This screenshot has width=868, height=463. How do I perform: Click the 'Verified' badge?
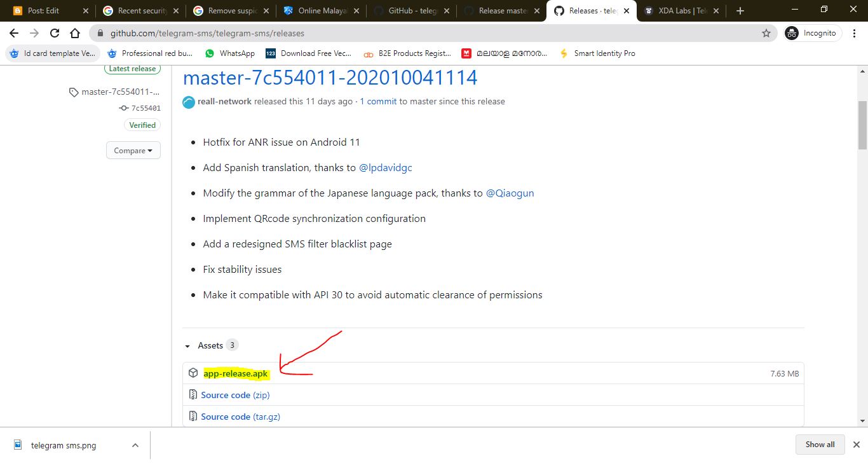tap(142, 125)
